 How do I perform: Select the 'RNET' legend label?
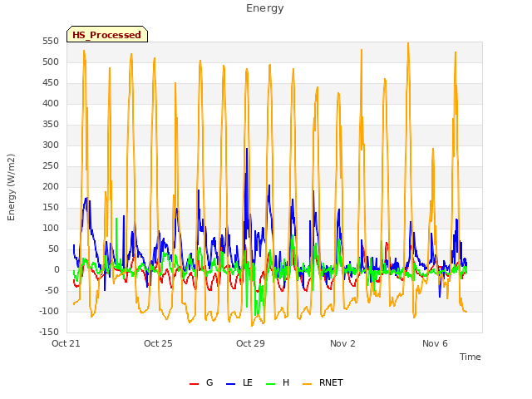[331, 382]
